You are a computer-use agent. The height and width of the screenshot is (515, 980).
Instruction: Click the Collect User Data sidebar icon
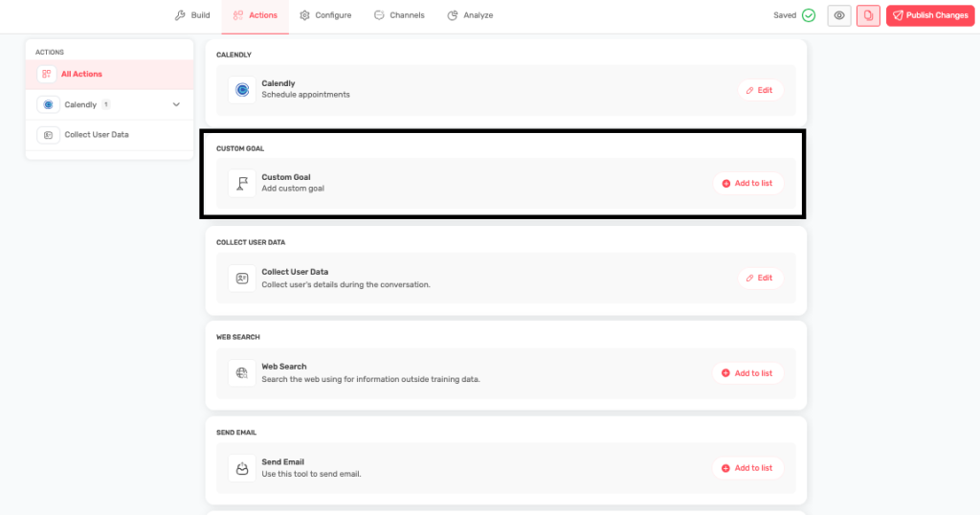pyautogui.click(x=48, y=135)
